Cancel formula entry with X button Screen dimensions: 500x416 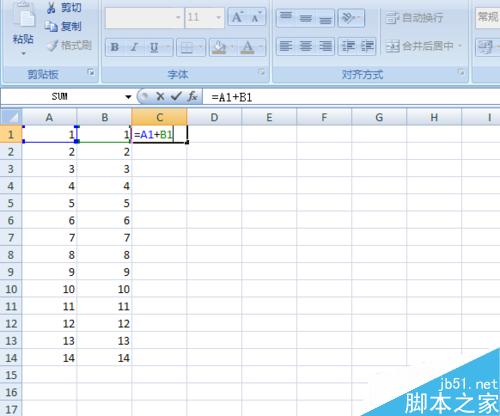(160, 97)
